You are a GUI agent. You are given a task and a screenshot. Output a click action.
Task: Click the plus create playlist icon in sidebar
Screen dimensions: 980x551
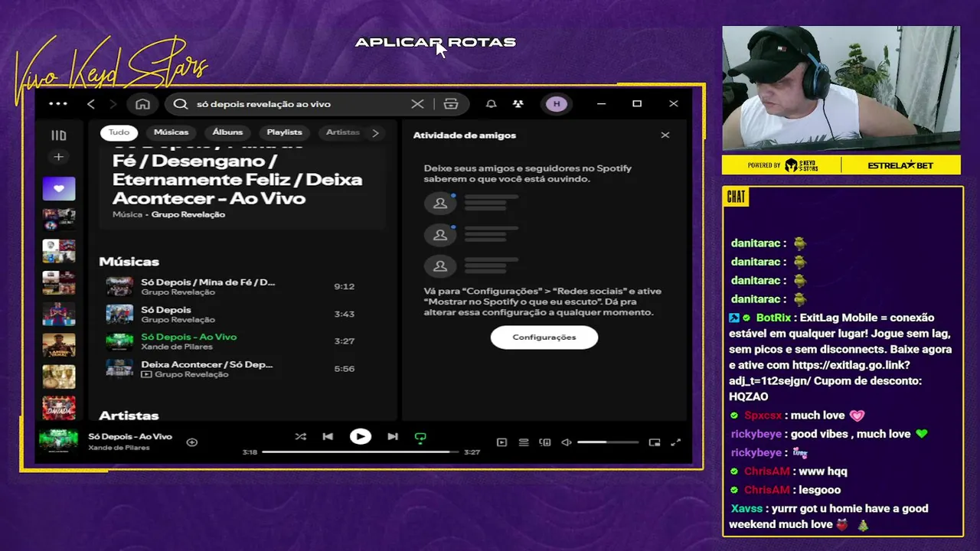[58, 157]
